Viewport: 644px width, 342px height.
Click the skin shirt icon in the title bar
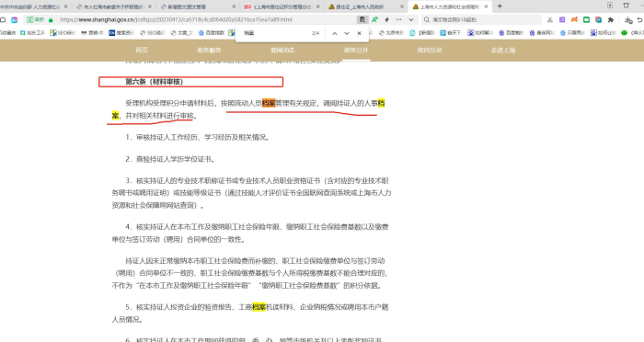click(626, 6)
